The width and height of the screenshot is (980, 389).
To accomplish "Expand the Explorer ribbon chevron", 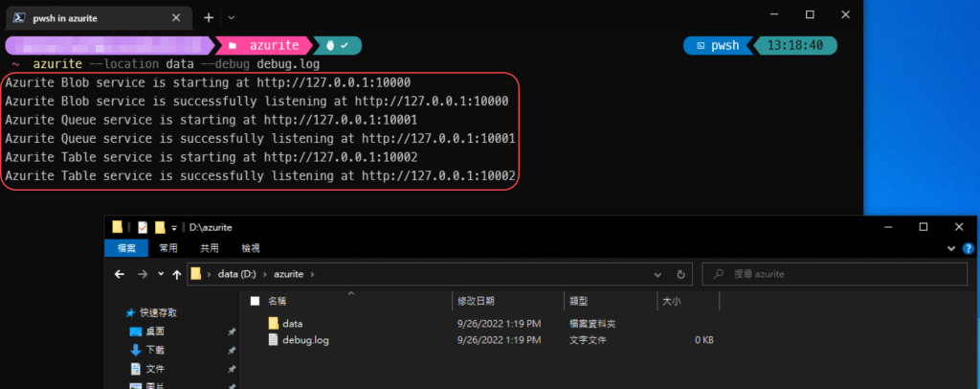I will (x=951, y=248).
